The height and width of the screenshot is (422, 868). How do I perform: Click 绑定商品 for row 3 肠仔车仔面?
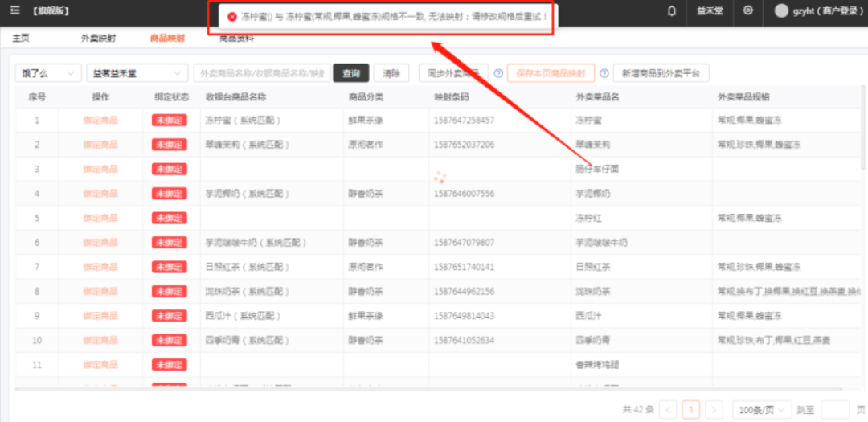pyautogui.click(x=100, y=169)
